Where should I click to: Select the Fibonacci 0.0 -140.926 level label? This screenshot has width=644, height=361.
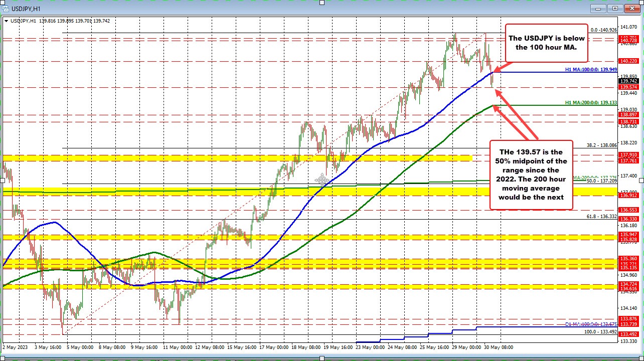point(604,30)
